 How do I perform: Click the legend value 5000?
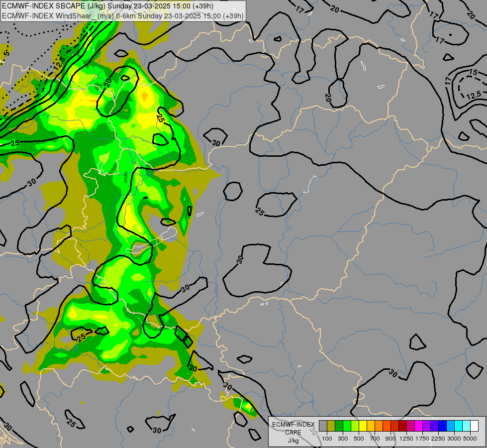coord(470,439)
